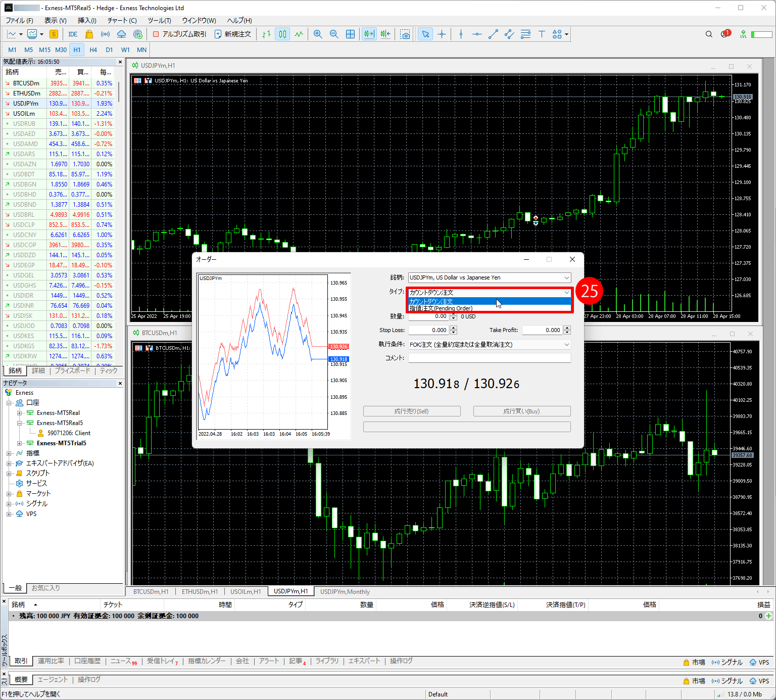The image size is (776, 700).
Task: Click the 新規注文 button in the toolbar
Action: [x=233, y=34]
